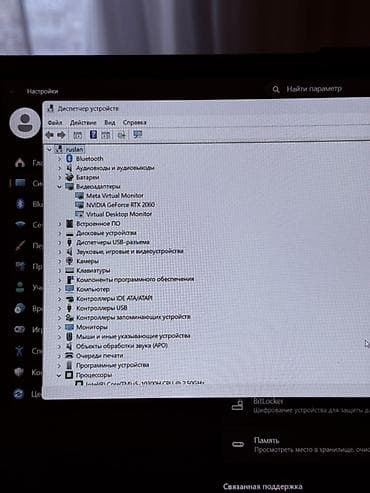Select the Дисковые устройства device icon

point(69,233)
